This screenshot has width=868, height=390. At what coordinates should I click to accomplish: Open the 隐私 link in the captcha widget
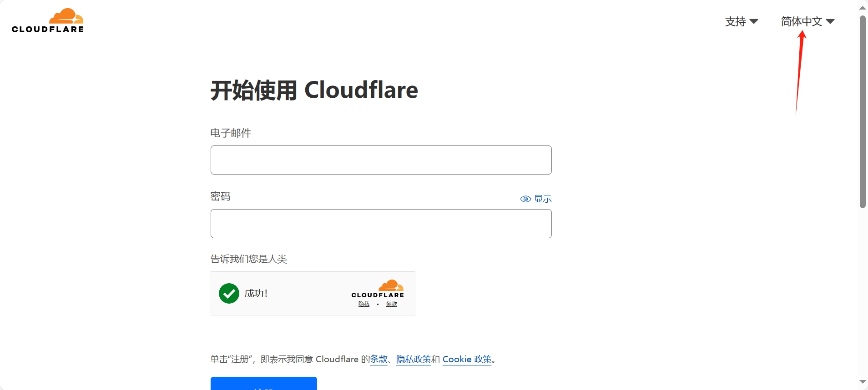point(364,304)
